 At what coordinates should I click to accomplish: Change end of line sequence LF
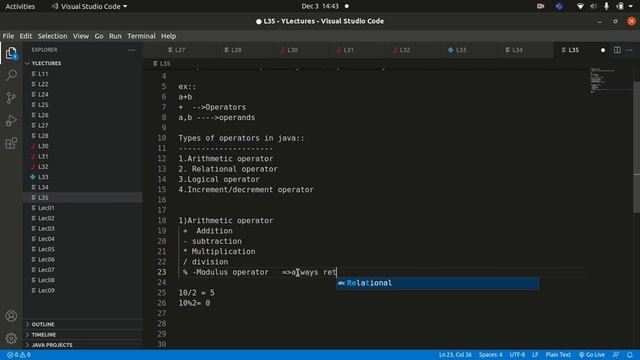(535, 355)
